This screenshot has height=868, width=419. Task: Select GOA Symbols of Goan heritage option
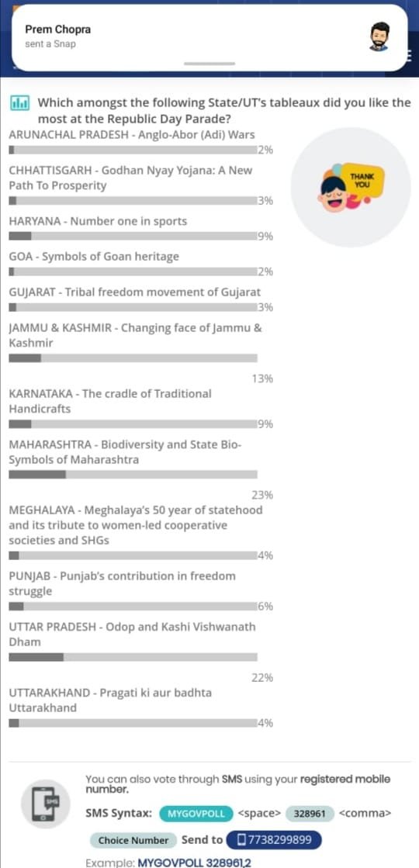(94, 257)
